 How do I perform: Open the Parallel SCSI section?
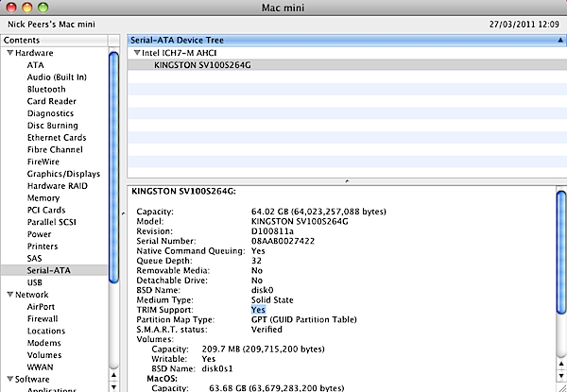52,222
